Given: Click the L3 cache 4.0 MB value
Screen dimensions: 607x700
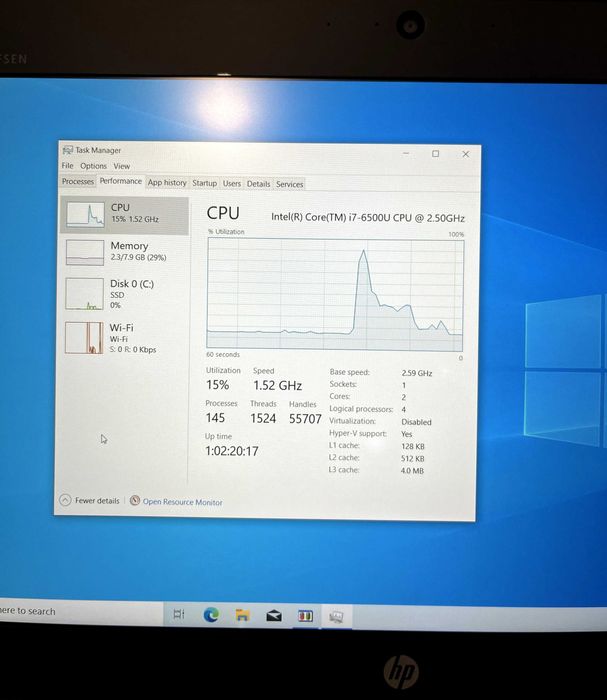Looking at the screenshot, I should point(412,471).
